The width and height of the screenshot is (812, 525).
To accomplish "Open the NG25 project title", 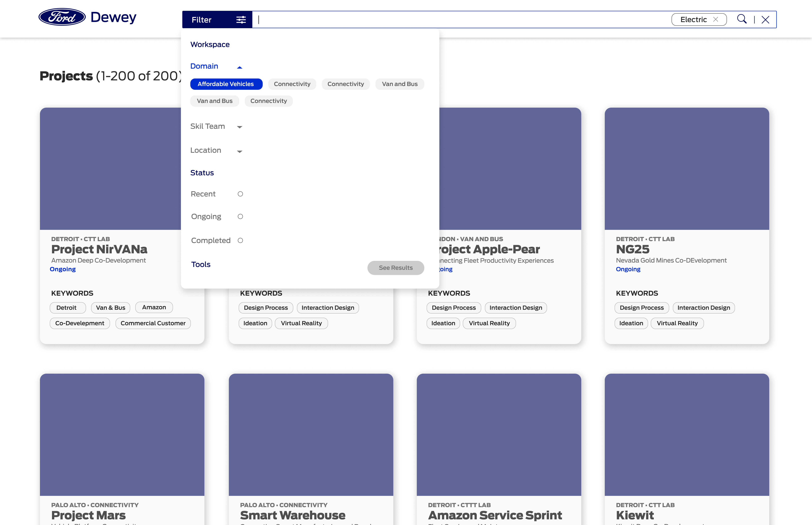I will pos(632,249).
